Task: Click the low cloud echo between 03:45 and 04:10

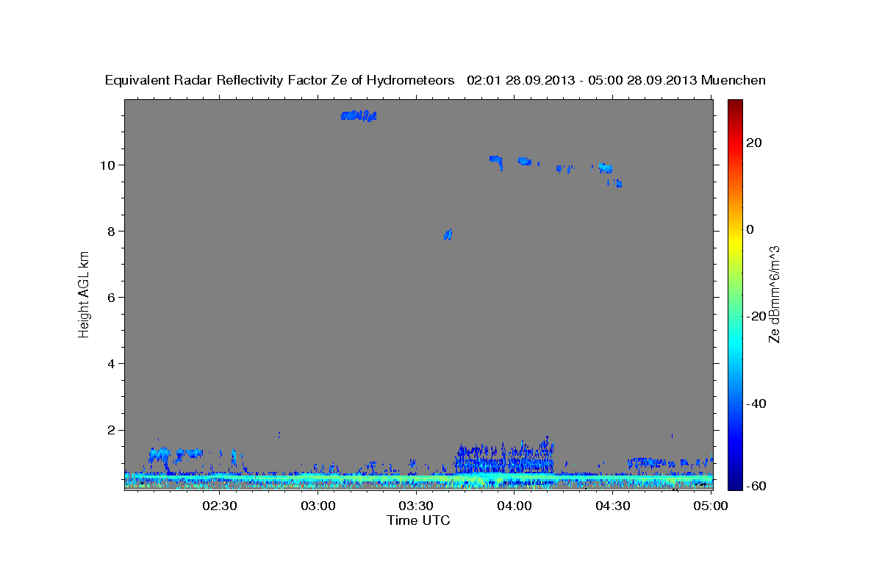Action: [x=503, y=457]
